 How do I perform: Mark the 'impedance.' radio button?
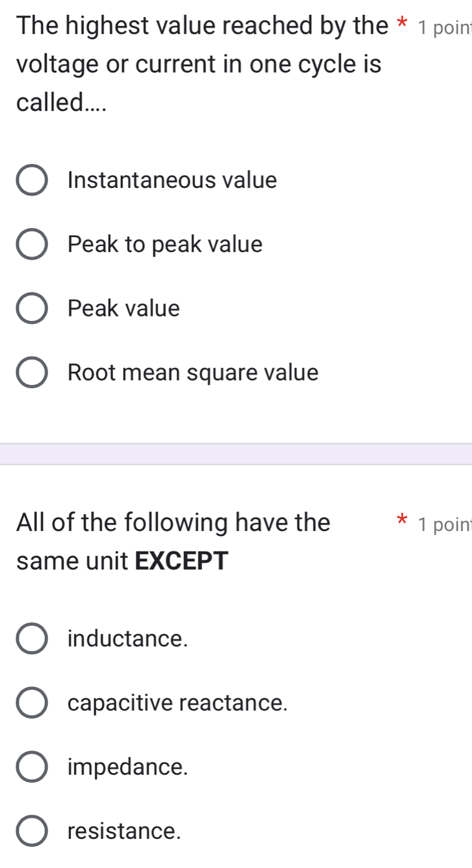(x=32, y=768)
